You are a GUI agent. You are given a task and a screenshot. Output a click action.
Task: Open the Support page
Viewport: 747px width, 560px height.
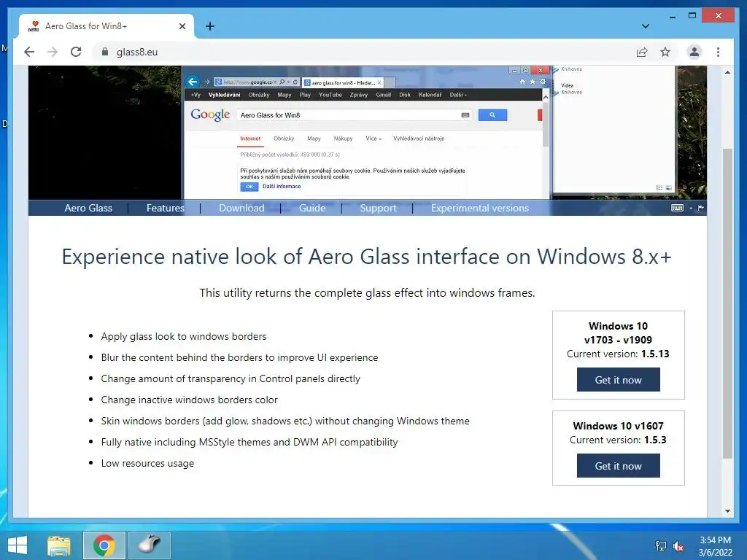point(379,208)
